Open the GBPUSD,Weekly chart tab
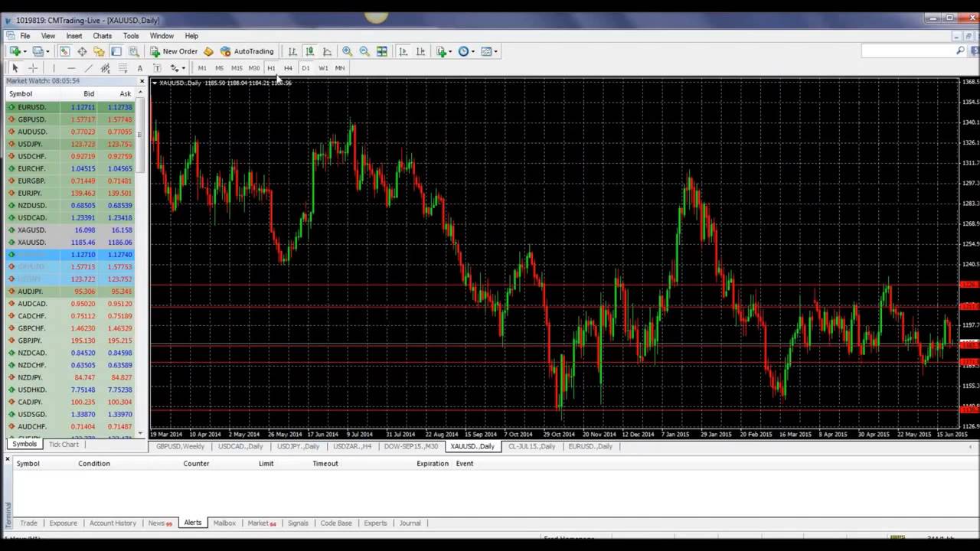This screenshot has height=551, width=980. pyautogui.click(x=181, y=446)
